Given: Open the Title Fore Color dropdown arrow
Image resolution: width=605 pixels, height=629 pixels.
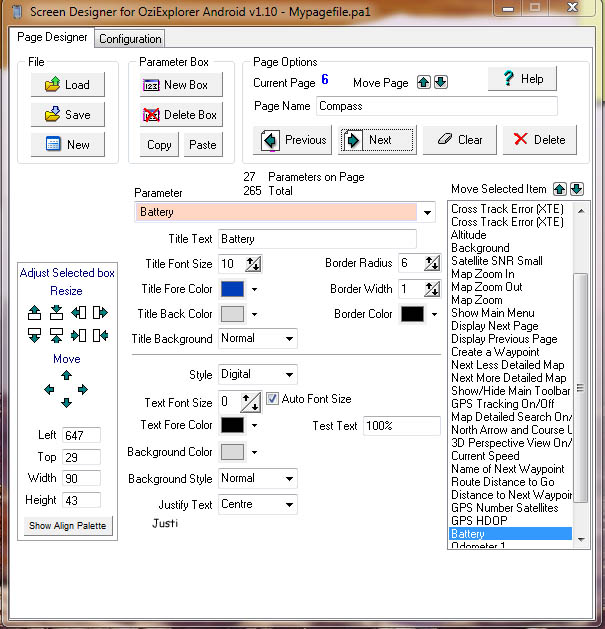Looking at the screenshot, I should (x=254, y=289).
